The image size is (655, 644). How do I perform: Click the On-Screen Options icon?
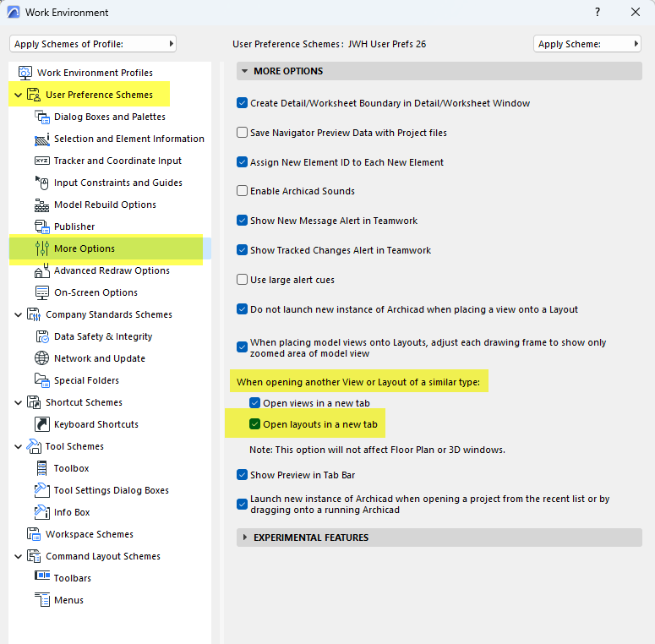pyautogui.click(x=41, y=292)
